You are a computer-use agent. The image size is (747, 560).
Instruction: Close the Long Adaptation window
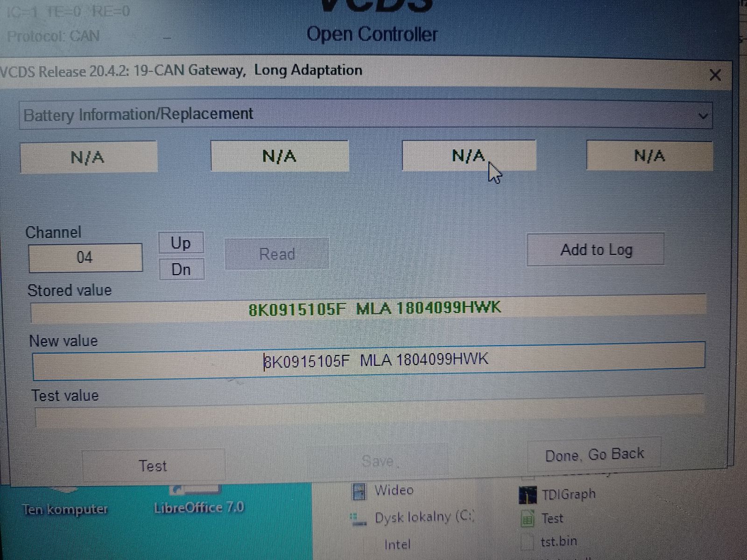(x=715, y=75)
